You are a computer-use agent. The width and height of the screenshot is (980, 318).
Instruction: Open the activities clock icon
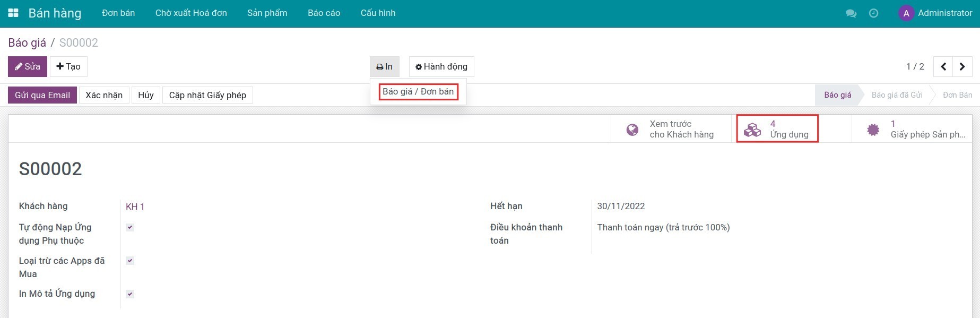click(873, 13)
